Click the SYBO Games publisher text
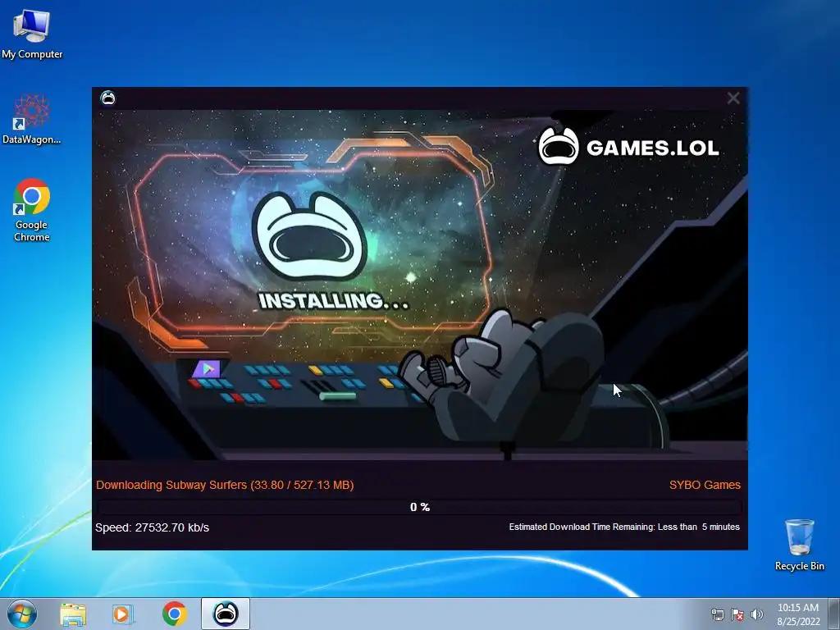This screenshot has width=840, height=630. (705, 485)
